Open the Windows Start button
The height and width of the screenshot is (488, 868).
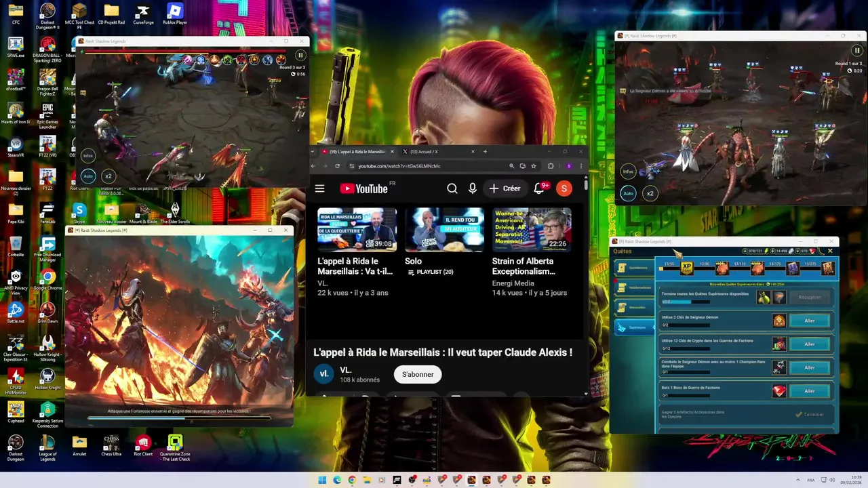[322, 480]
